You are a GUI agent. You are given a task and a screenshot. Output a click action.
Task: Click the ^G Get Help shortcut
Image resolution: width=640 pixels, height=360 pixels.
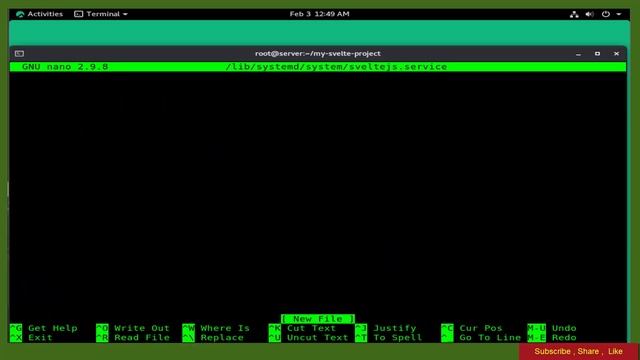point(44,328)
